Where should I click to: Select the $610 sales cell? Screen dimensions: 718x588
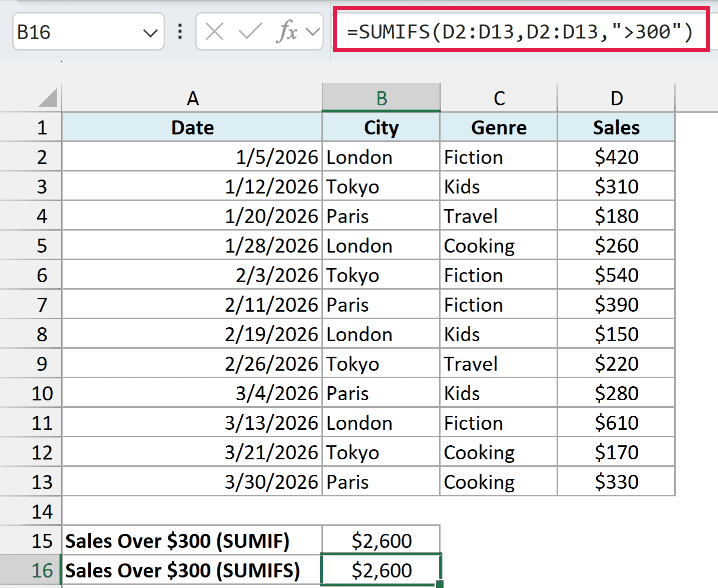616,423
